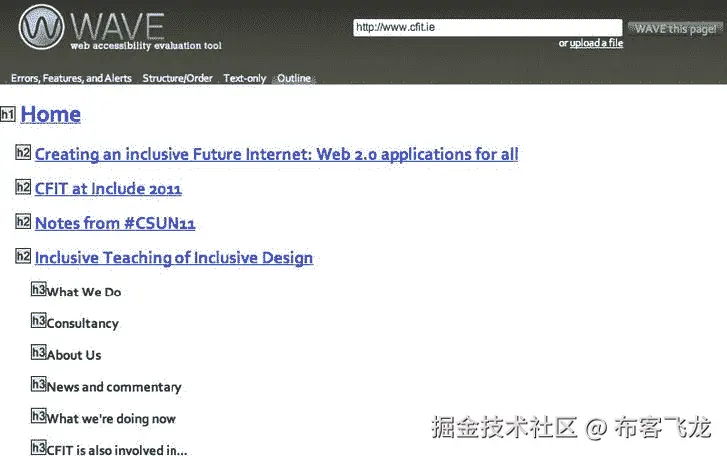
Task: Open the CFIT at Include 2011 link
Action: tap(108, 189)
